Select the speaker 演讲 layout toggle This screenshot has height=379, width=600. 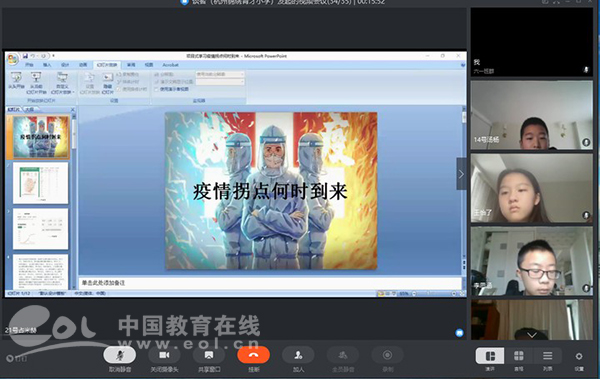[490, 356]
